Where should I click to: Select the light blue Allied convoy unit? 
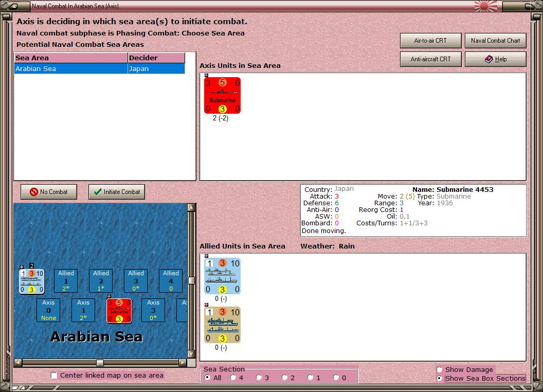222,276
